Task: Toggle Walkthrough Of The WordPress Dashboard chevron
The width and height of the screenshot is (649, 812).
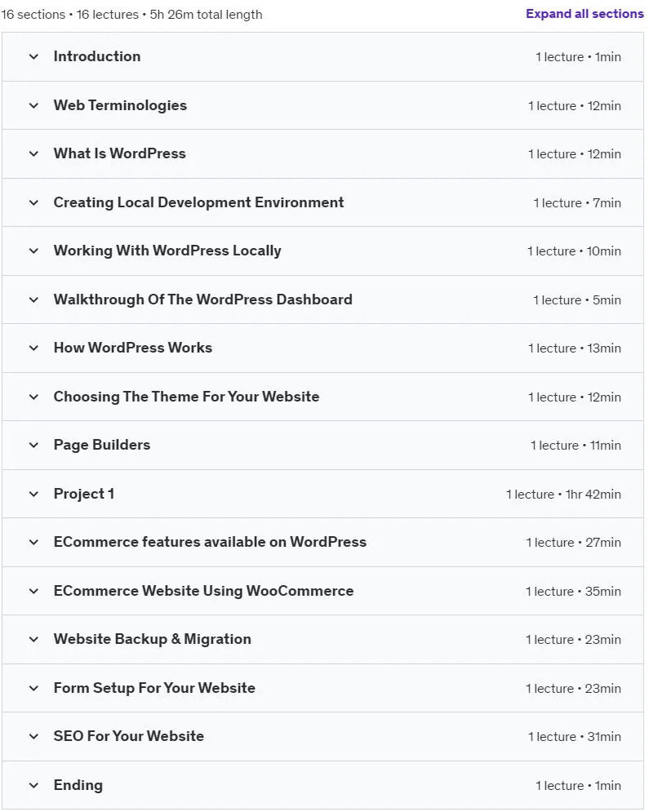Action: [x=33, y=300]
